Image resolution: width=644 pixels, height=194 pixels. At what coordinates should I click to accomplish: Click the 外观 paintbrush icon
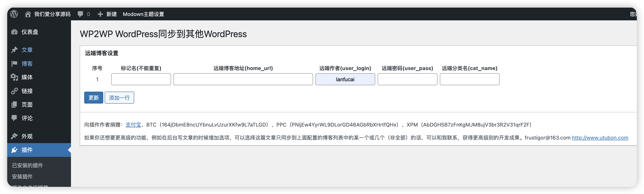pyautogui.click(x=15, y=136)
